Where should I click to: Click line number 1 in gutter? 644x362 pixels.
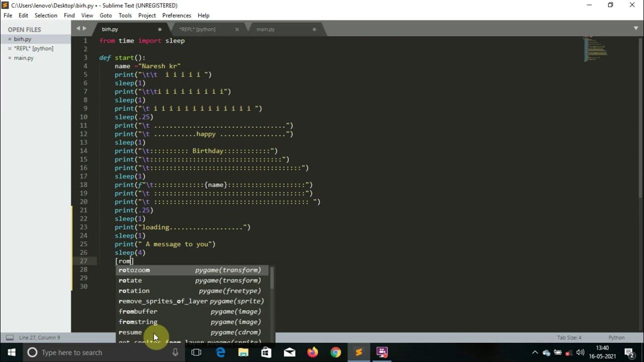[x=86, y=41]
